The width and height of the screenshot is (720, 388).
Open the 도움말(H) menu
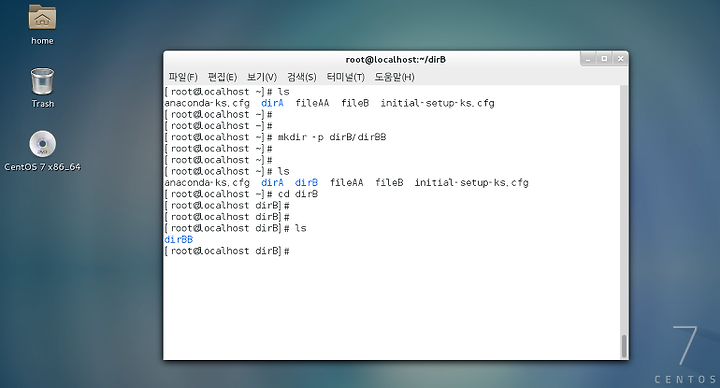pyautogui.click(x=394, y=77)
